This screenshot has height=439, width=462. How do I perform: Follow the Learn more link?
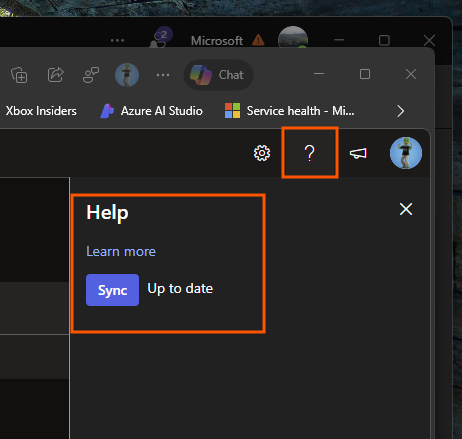pos(121,251)
